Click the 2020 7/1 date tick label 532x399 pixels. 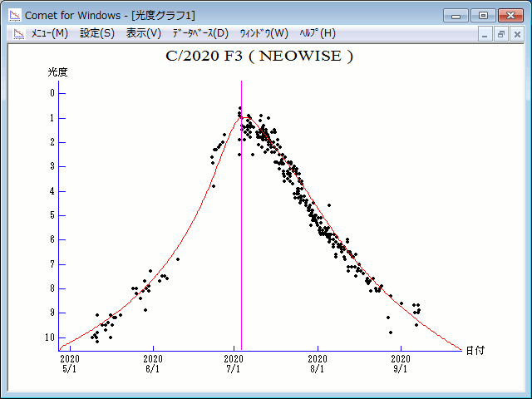click(x=234, y=363)
